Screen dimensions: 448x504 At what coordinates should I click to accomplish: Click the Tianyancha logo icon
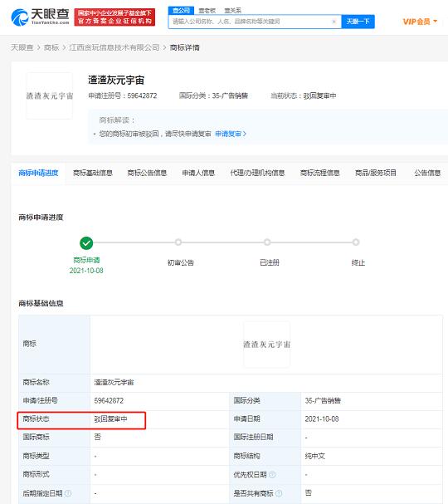pos(20,17)
